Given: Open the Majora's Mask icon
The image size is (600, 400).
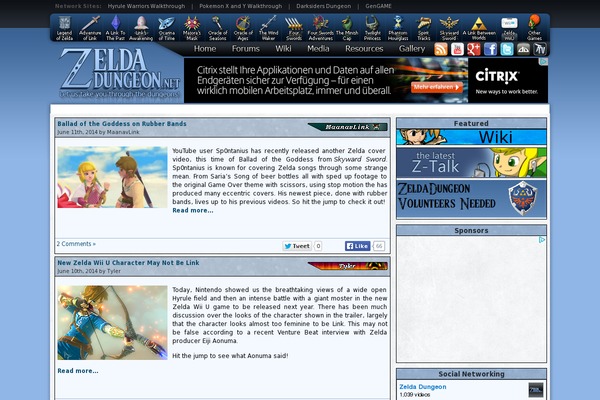Looking at the screenshot, I should point(192,28).
